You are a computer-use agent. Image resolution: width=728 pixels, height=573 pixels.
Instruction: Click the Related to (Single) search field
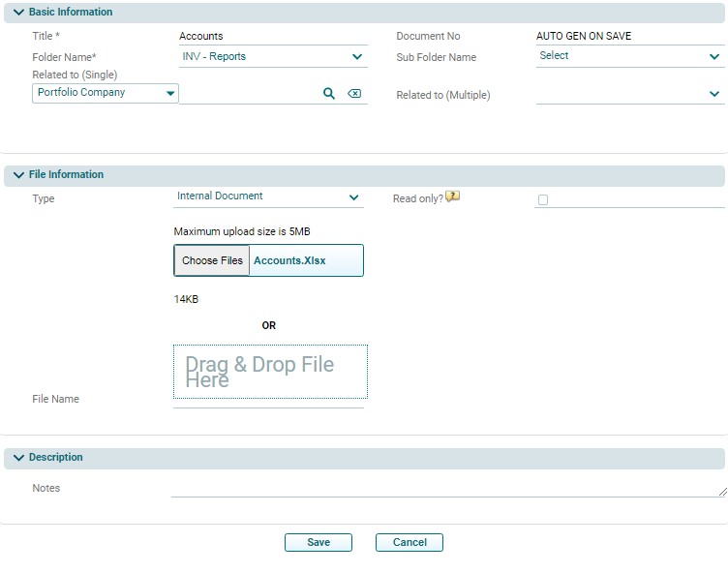(249, 94)
